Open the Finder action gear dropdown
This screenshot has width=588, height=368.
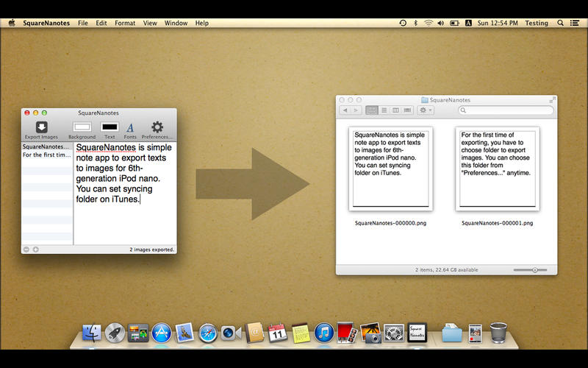pos(426,110)
